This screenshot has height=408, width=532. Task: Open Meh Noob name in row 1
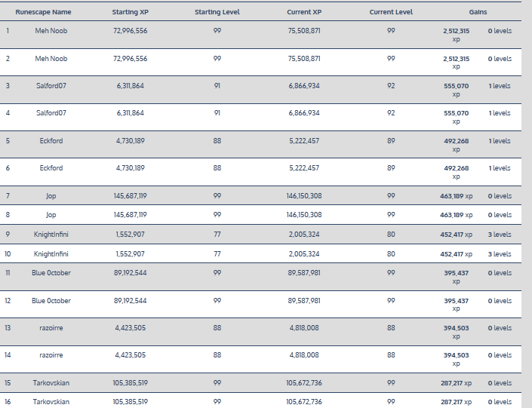[51, 31]
